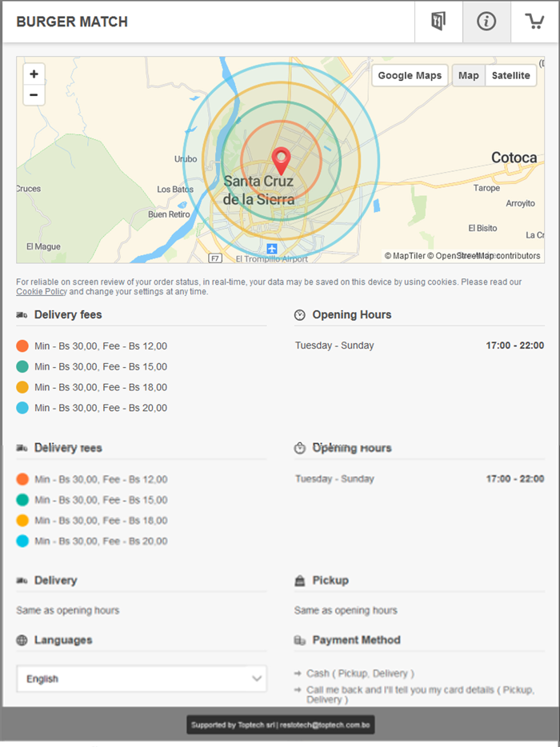Screen dimensions: 560x747
Task: Click the Supported by Toptech srl footer
Action: click(x=280, y=725)
